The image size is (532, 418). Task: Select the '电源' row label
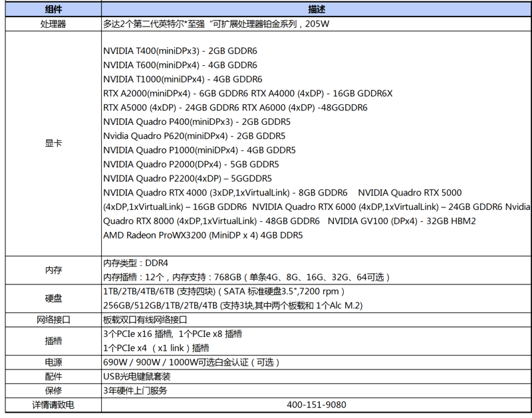53,363
